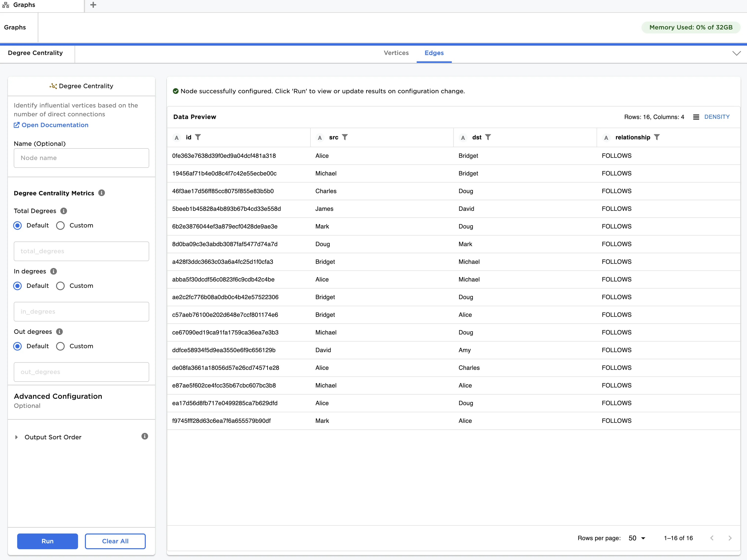This screenshot has height=560, width=747.
Task: Collapse panel with top-right chevron
Action: pyautogui.click(x=736, y=53)
